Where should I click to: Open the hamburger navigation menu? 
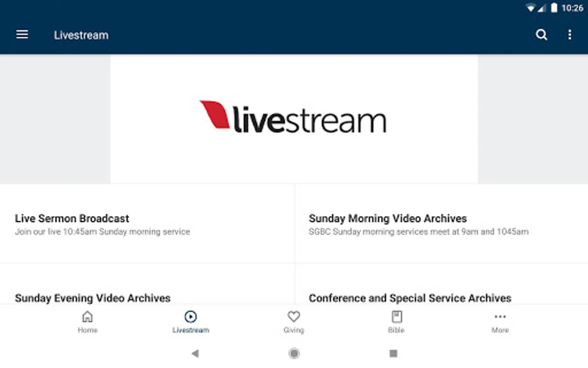tap(22, 35)
